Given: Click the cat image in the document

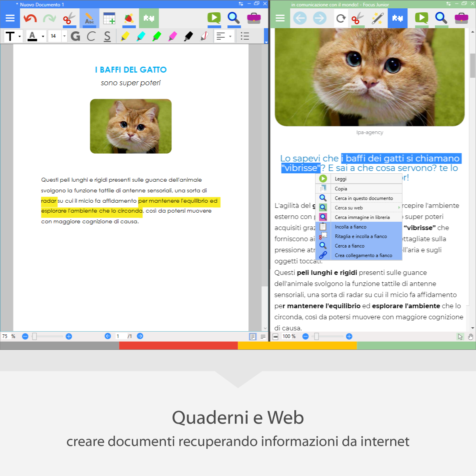Looking at the screenshot, I should click(x=131, y=126).
